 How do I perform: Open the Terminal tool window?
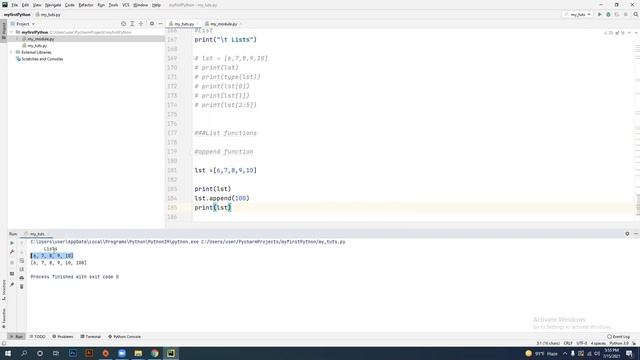point(91,336)
